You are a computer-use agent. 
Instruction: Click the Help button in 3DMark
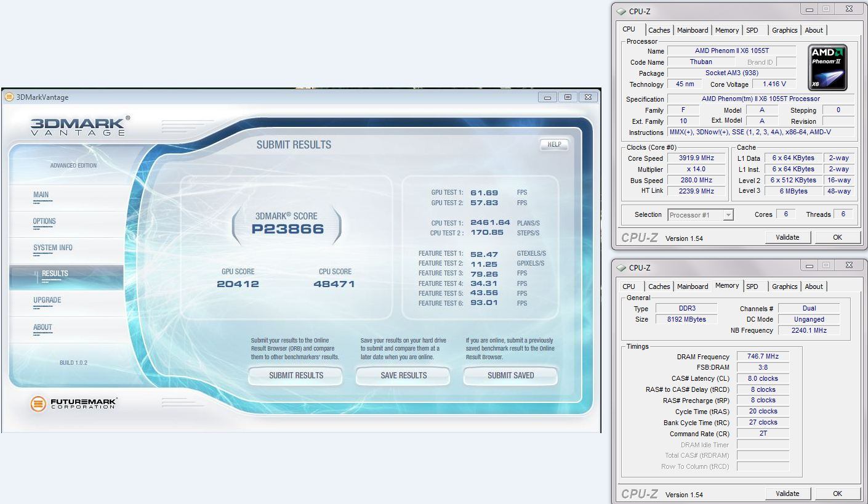[x=554, y=144]
